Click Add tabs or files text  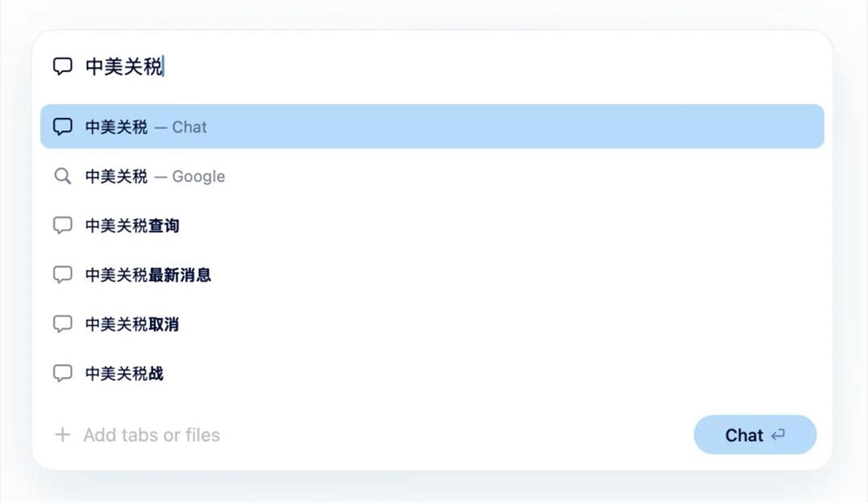151,434
